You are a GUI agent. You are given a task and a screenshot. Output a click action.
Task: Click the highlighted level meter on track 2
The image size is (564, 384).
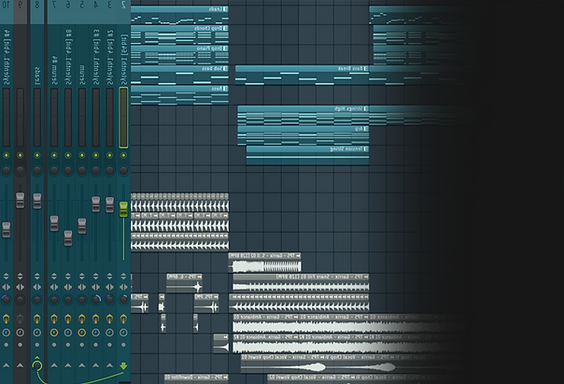tap(123, 118)
